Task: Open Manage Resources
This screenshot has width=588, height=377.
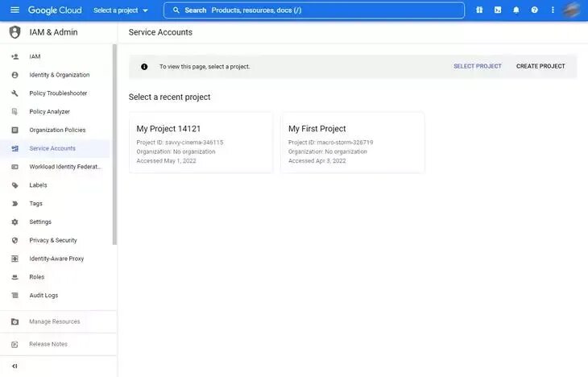Action: pos(55,322)
